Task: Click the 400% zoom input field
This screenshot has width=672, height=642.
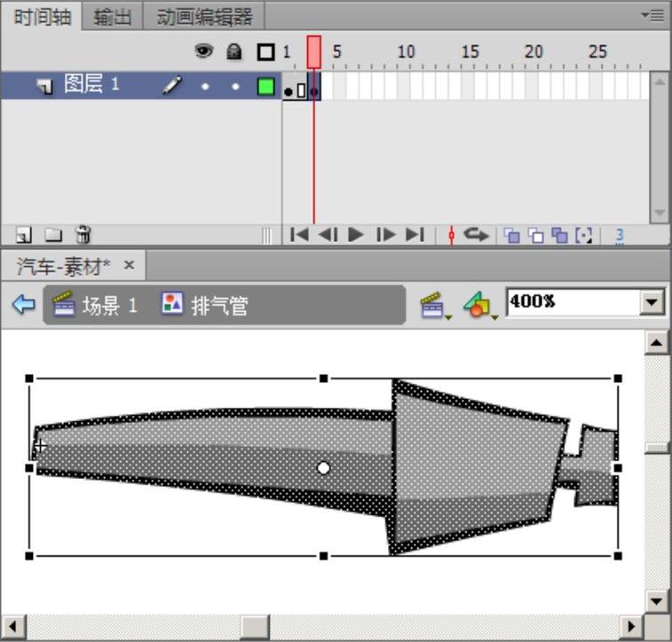Action: [572, 302]
